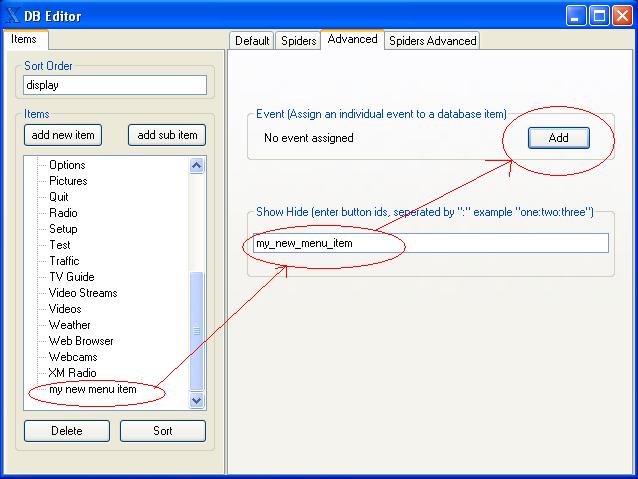Switch to the Default tab

tap(252, 41)
